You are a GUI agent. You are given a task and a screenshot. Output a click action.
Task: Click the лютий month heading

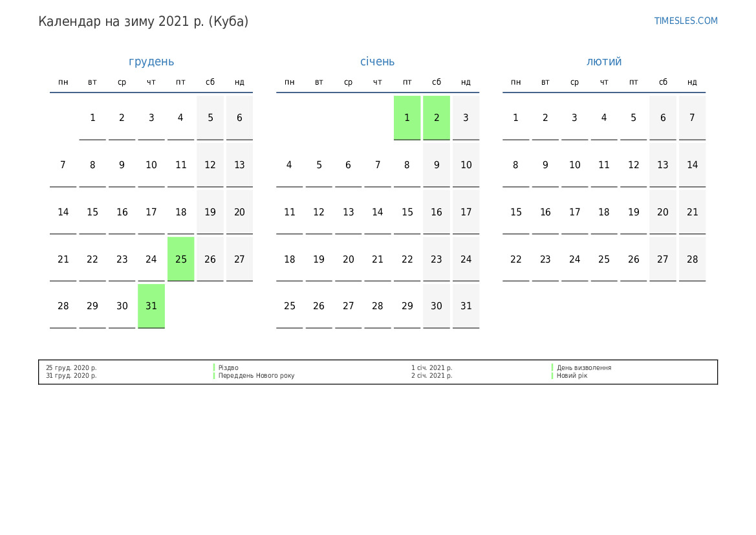(604, 61)
